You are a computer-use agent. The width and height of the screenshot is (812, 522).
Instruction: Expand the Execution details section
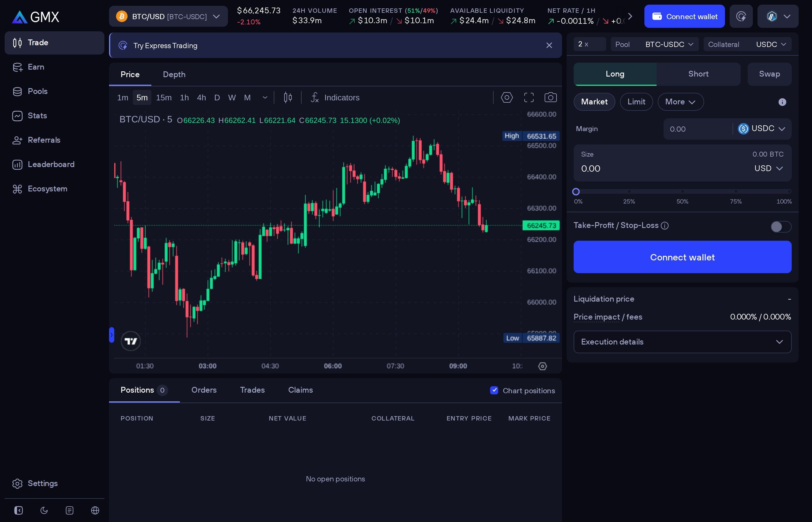click(x=682, y=342)
